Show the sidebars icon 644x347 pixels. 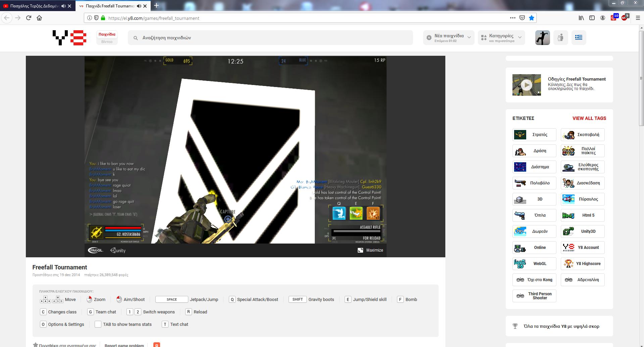[592, 18]
